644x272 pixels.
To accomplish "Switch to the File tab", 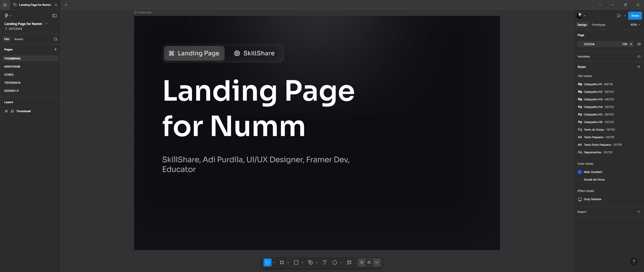I will tap(7, 39).
